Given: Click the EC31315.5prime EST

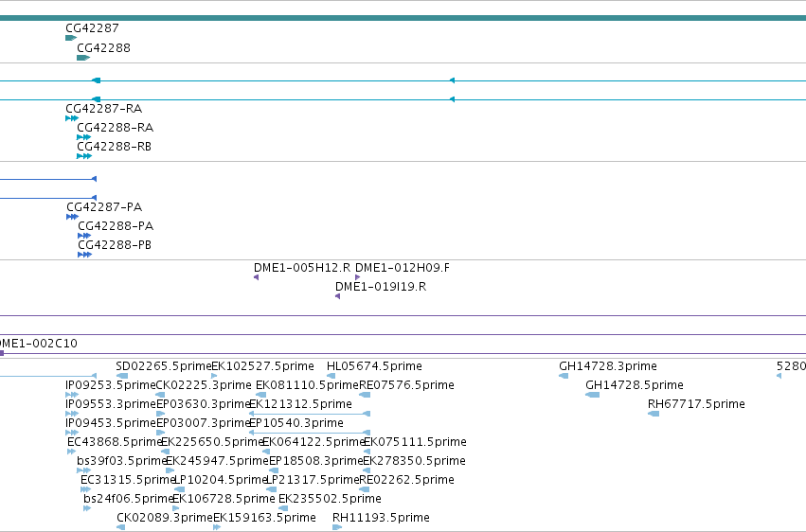Looking at the screenshot, I should pos(128,480).
